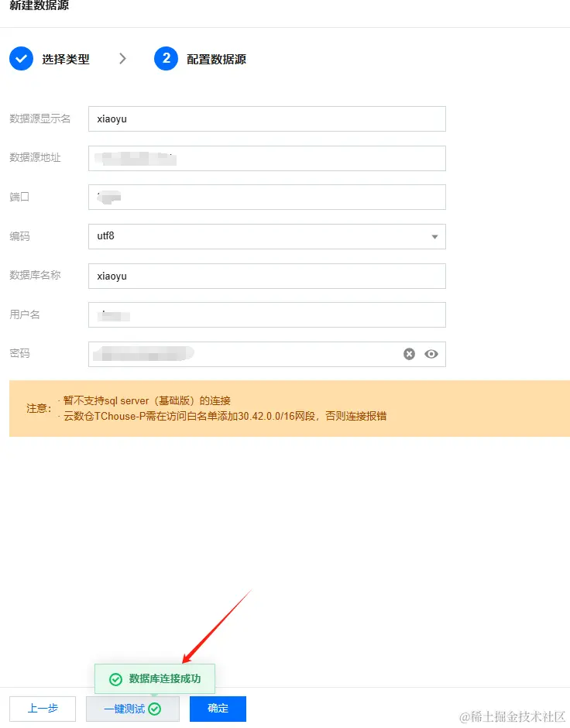This screenshot has width=570, height=728.
Task: Select the 配置数据源 step label
Action: (x=216, y=60)
